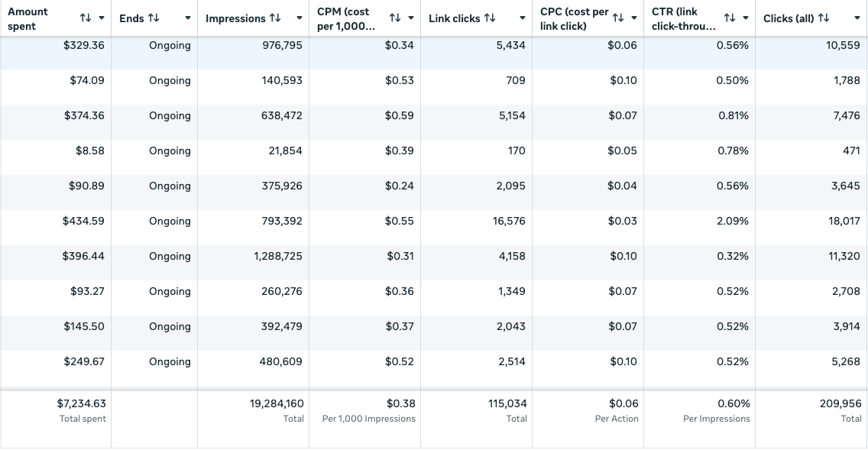Click clicks (all) value 10,559
The height and width of the screenshot is (450, 868).
pyautogui.click(x=843, y=45)
